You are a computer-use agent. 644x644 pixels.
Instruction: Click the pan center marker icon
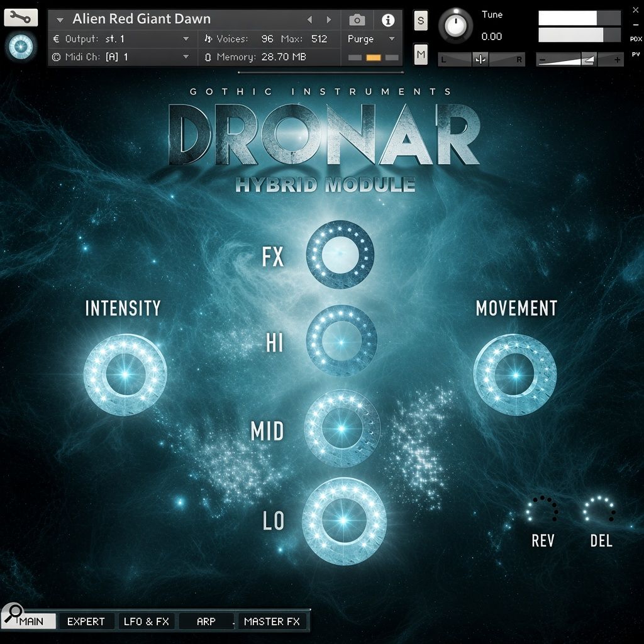(480, 60)
